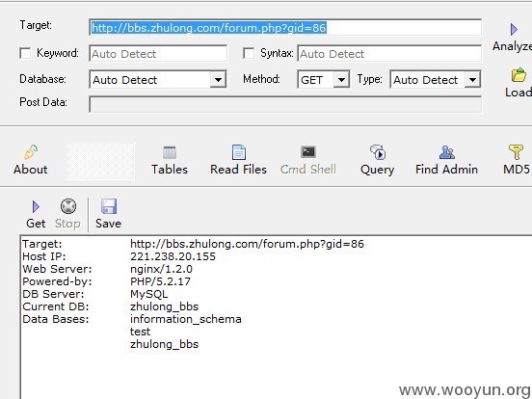Expand the Database dropdown
The width and height of the screenshot is (532, 399).
click(x=218, y=80)
